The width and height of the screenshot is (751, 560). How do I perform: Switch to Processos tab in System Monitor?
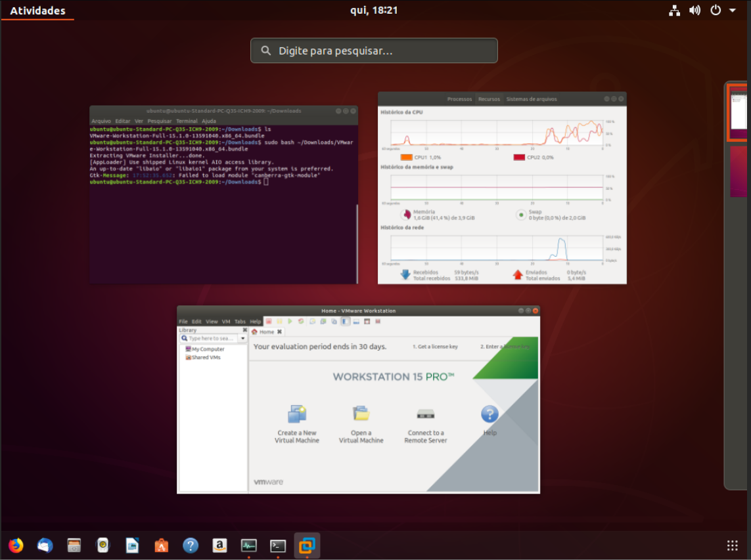459,99
